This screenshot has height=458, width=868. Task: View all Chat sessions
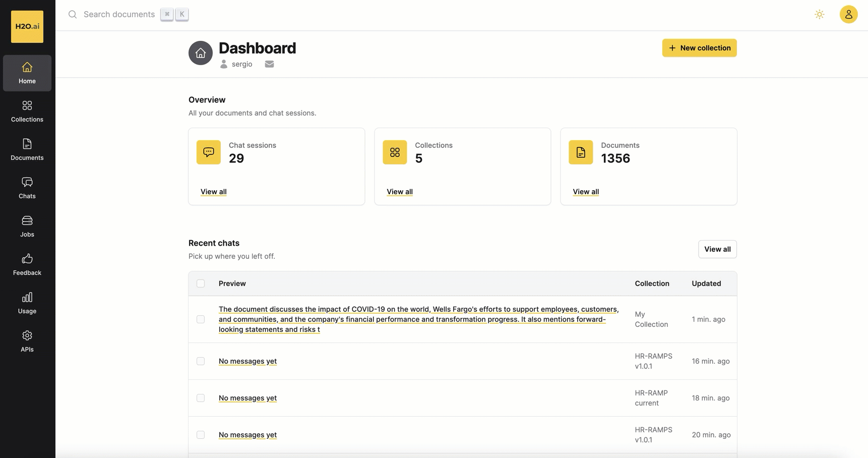click(214, 192)
